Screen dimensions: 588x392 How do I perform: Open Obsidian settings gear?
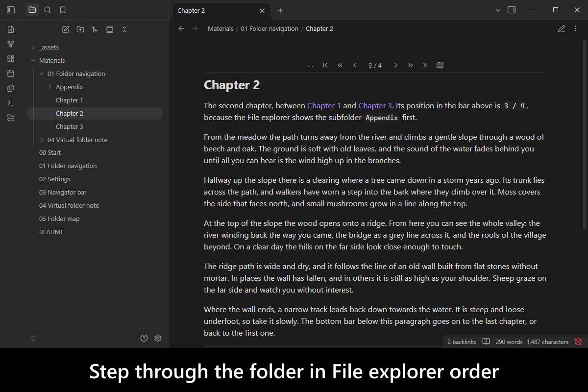(x=158, y=338)
